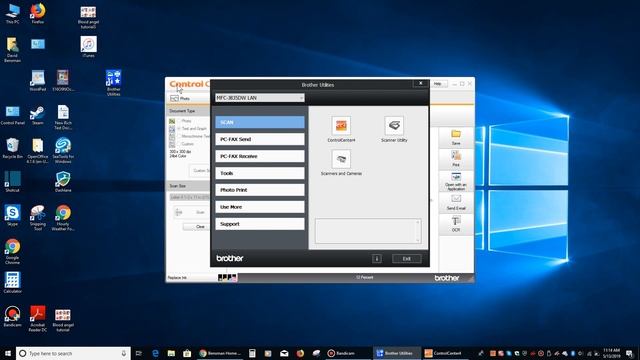Click description box scrollbar in Brother Utilities
The width and height of the screenshot is (640, 360).
tap(418, 231)
